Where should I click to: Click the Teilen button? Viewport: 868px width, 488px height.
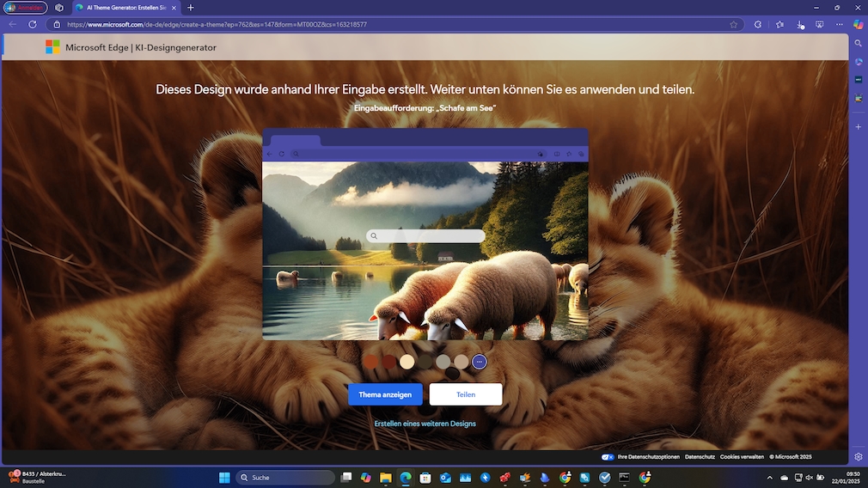coord(465,394)
